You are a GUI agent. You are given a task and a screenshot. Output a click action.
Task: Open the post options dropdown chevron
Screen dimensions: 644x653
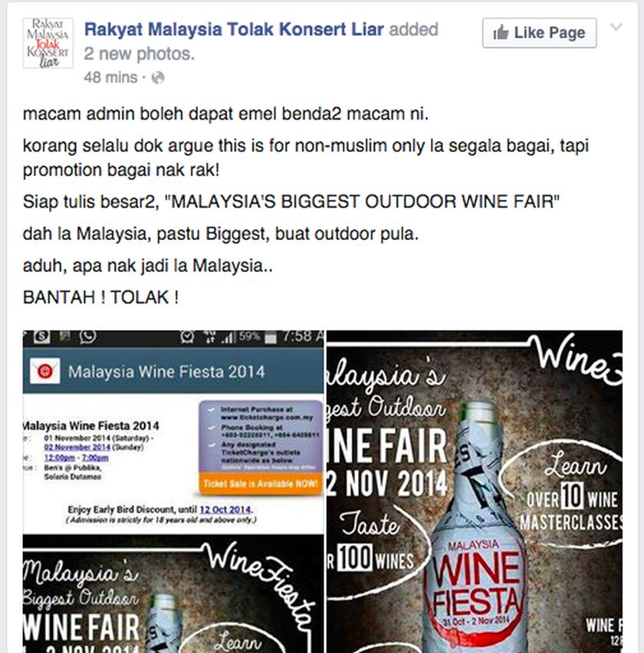click(616, 28)
